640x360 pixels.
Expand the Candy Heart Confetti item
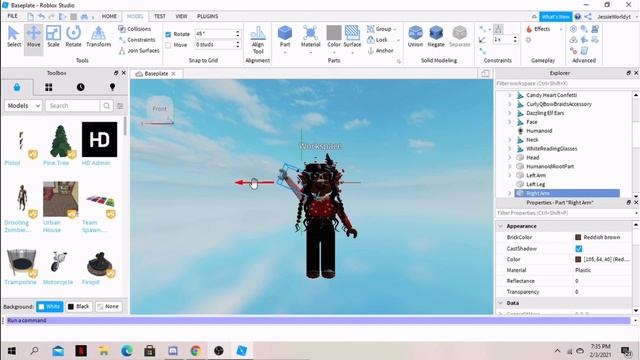pyautogui.click(x=509, y=95)
